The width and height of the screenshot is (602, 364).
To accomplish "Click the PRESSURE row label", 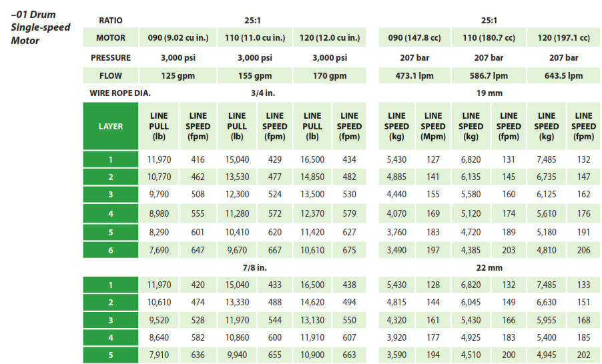I will coord(111,58).
